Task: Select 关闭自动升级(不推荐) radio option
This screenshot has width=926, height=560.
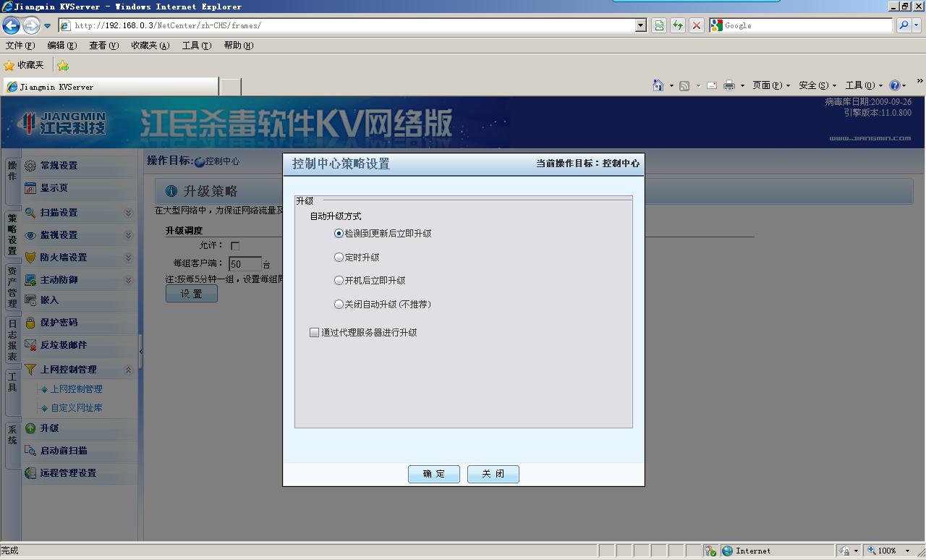Action: click(x=339, y=305)
